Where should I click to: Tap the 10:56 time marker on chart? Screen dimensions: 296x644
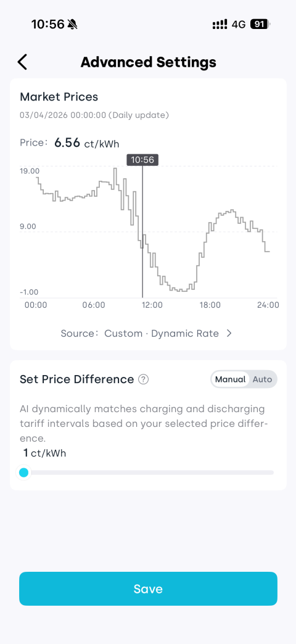pos(142,160)
